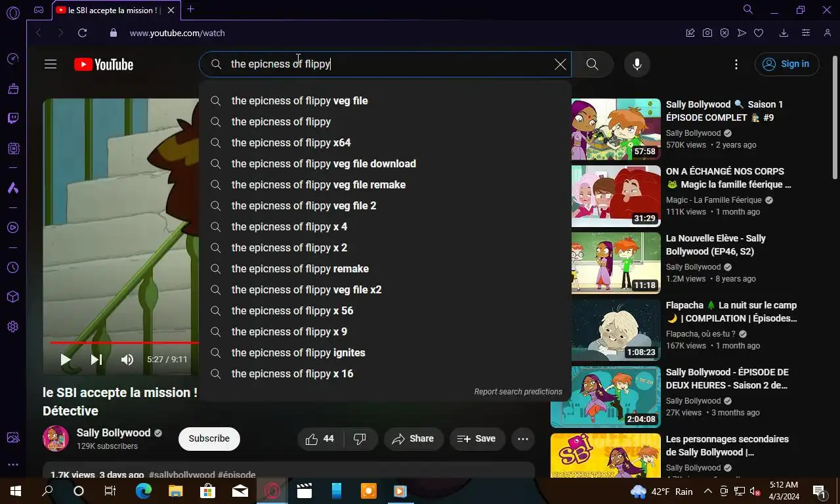Save the video to a playlist
The width and height of the screenshot is (840, 504).
[477, 439]
